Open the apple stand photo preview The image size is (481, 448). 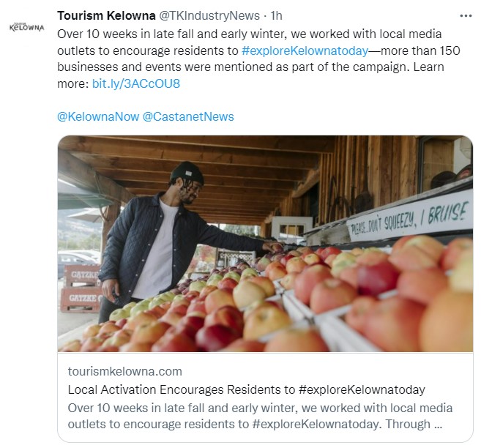[265, 244]
